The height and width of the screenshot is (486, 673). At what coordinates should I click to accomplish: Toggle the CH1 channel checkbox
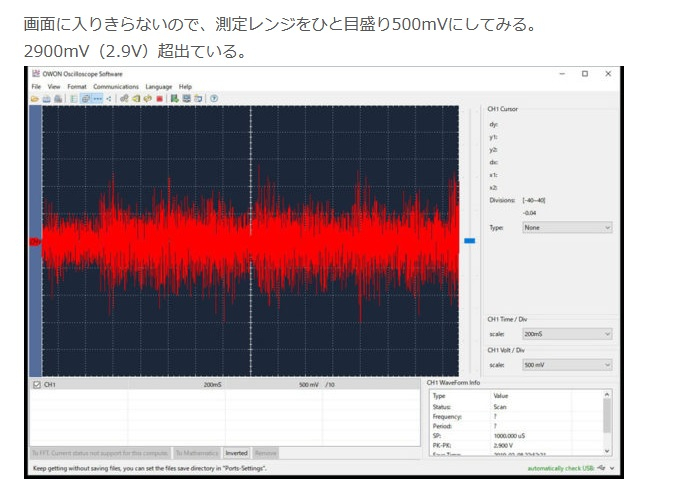(x=37, y=384)
